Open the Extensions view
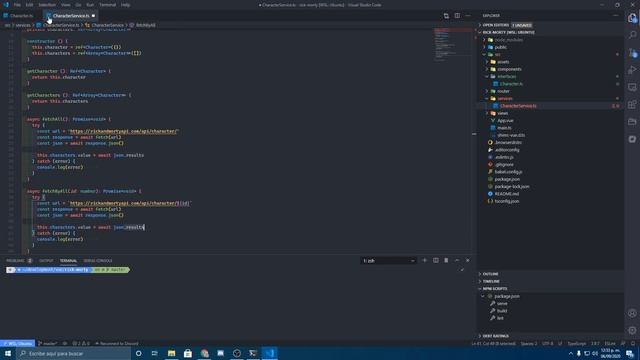640x360 pixels. tap(632, 105)
